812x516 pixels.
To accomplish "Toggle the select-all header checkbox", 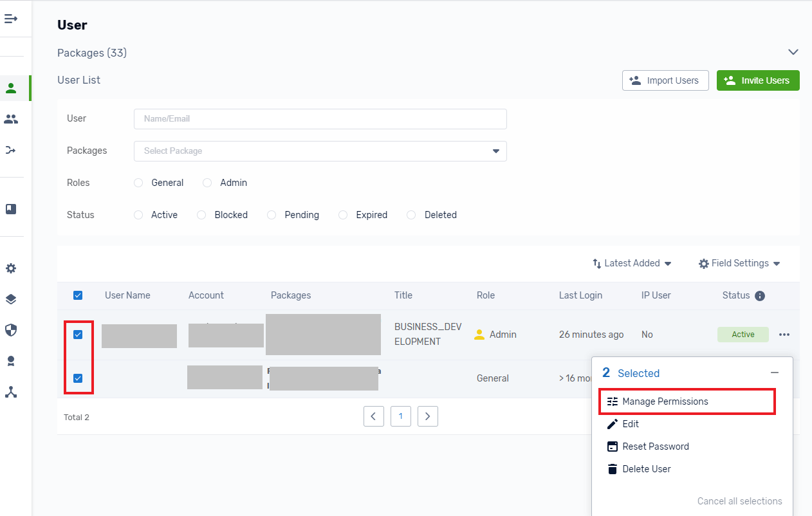I will (x=78, y=295).
